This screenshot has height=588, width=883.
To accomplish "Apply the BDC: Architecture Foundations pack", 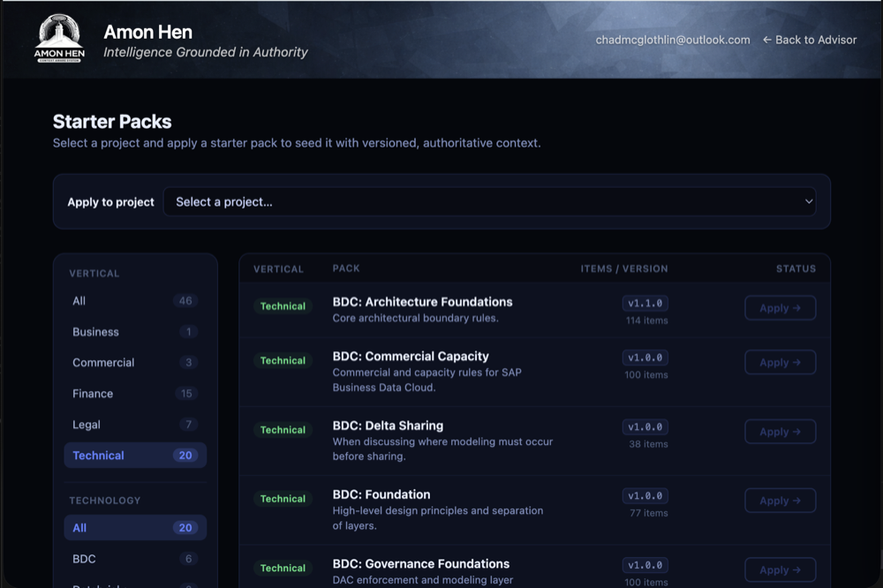I will point(780,308).
